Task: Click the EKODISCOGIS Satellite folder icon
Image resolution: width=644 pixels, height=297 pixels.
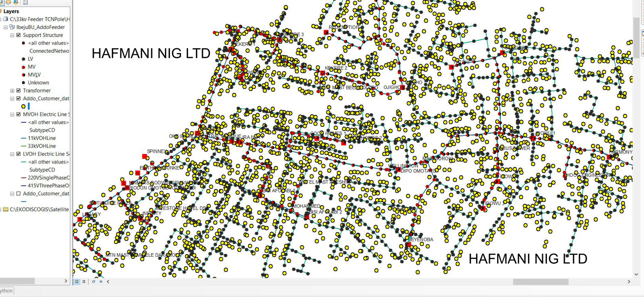Action: (x=6, y=209)
